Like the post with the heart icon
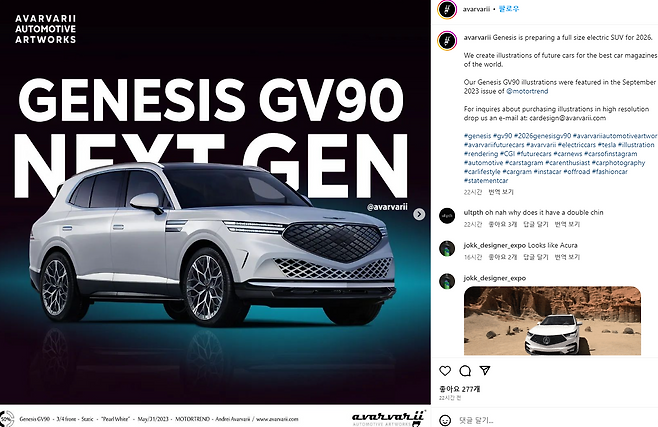 point(445,371)
